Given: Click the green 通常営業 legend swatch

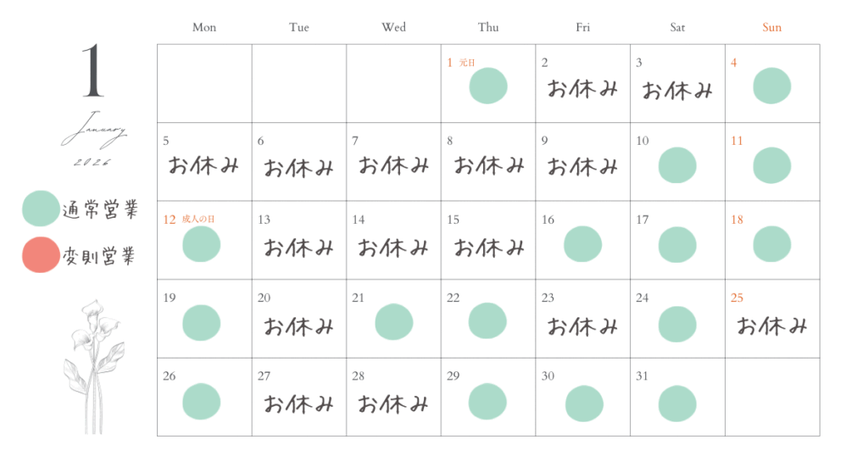Looking at the screenshot, I should [x=41, y=209].
